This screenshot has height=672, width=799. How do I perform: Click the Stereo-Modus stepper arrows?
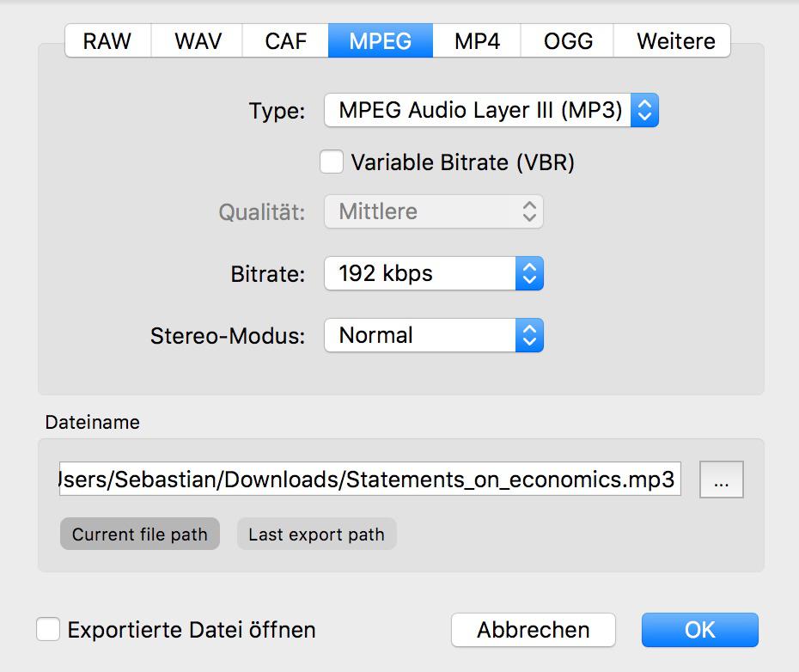529,335
